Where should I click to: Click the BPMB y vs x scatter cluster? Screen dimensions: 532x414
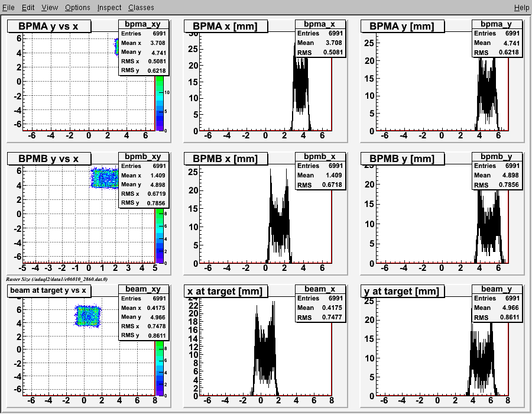pyautogui.click(x=105, y=178)
